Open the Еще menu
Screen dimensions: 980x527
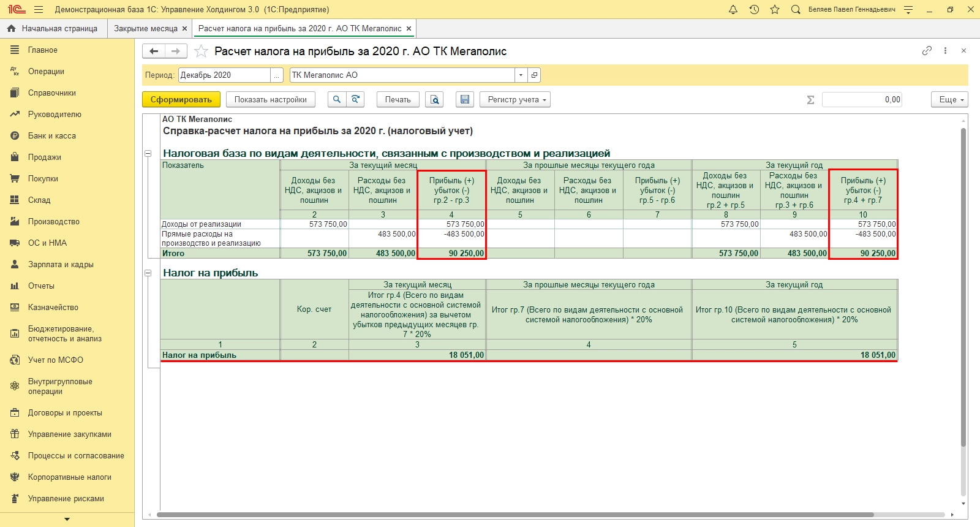[x=950, y=99]
